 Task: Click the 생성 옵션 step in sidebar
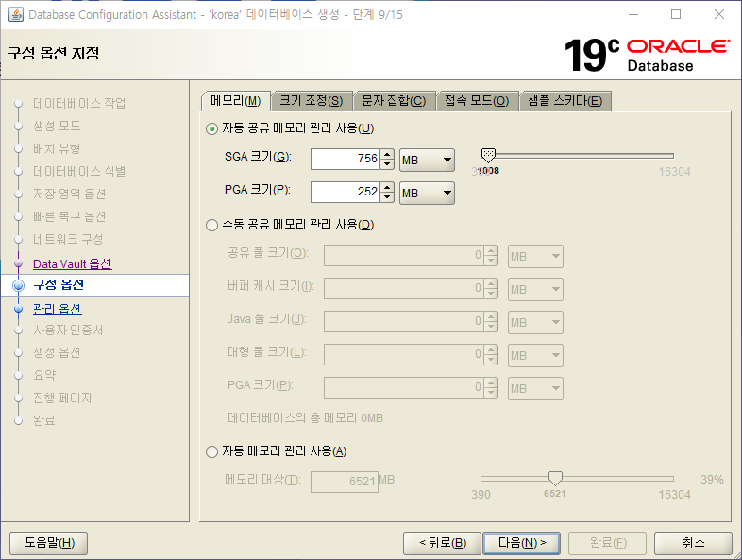pos(57,352)
